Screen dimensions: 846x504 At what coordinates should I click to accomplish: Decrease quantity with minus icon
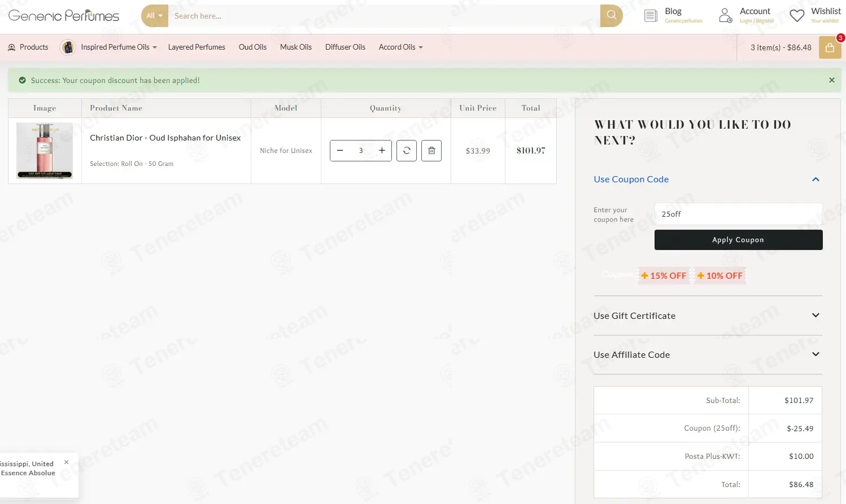tap(340, 151)
